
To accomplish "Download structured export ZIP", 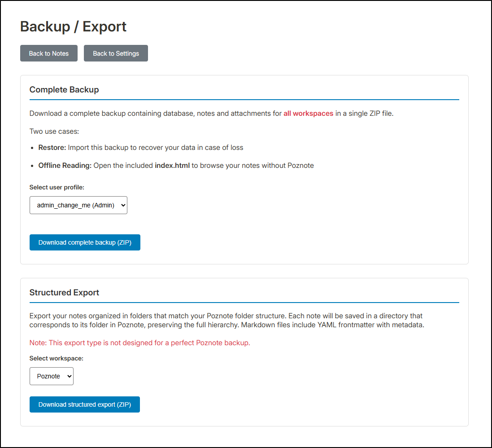I will click(x=85, y=404).
